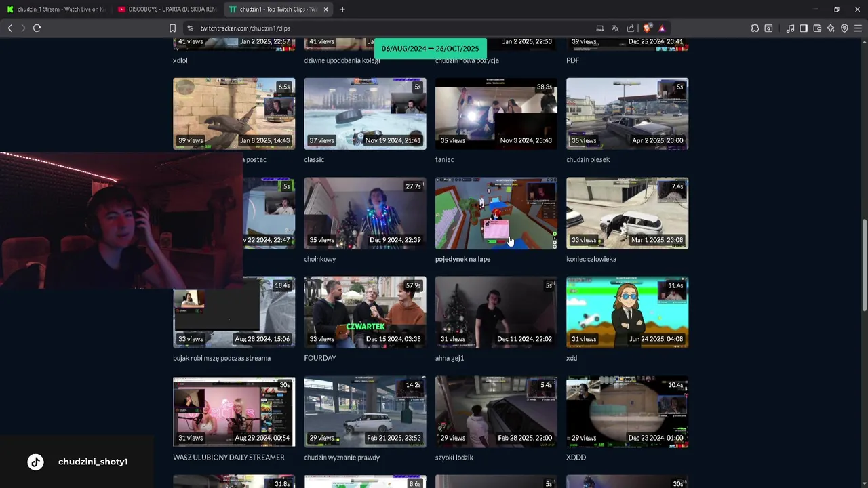Click the address bar URL field

click(393, 28)
